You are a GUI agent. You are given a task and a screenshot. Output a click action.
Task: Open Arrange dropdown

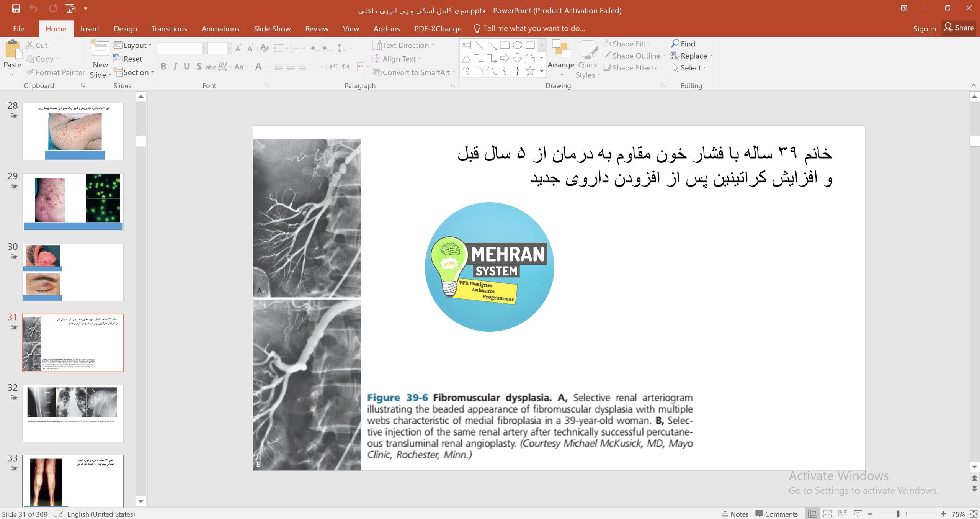coord(561,58)
